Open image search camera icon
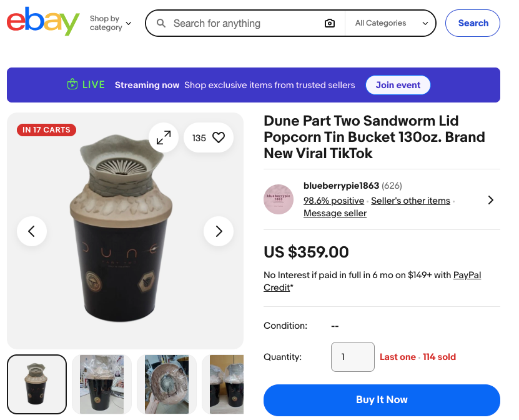519x420 pixels. pos(330,24)
